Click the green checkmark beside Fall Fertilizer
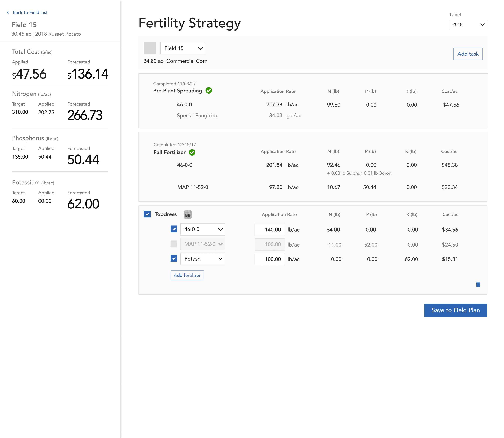504x438 pixels. (x=192, y=152)
